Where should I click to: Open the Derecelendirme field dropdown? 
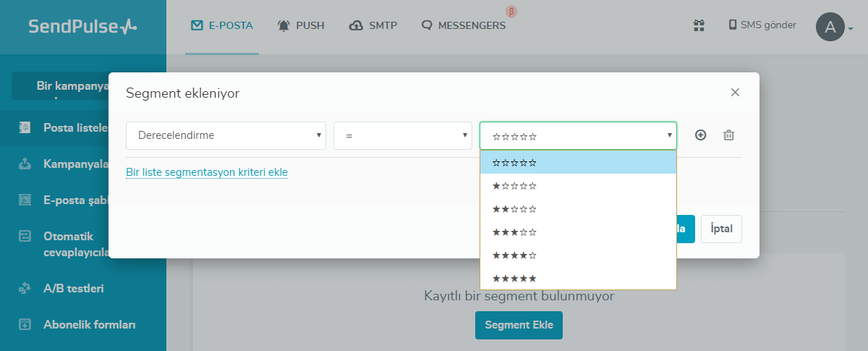(x=226, y=135)
